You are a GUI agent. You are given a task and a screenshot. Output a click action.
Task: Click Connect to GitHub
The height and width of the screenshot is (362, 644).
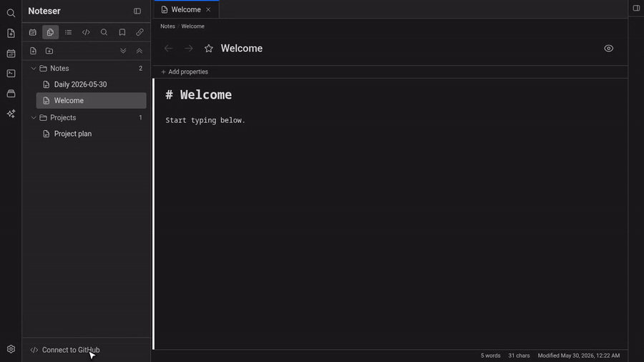tap(65, 350)
